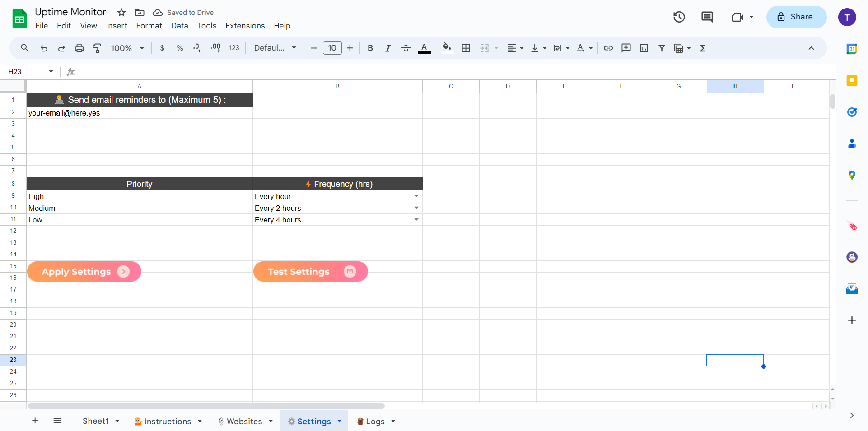868x431 pixels.
Task: Apply strikethrough to selected cell
Action: [x=406, y=48]
